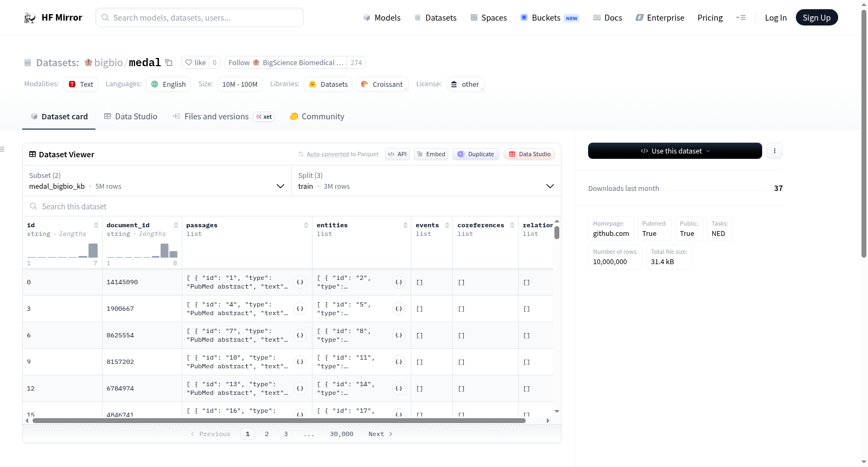Copy dataset name with the copy icon
Screen dimensions: 868x467
[x=169, y=62]
